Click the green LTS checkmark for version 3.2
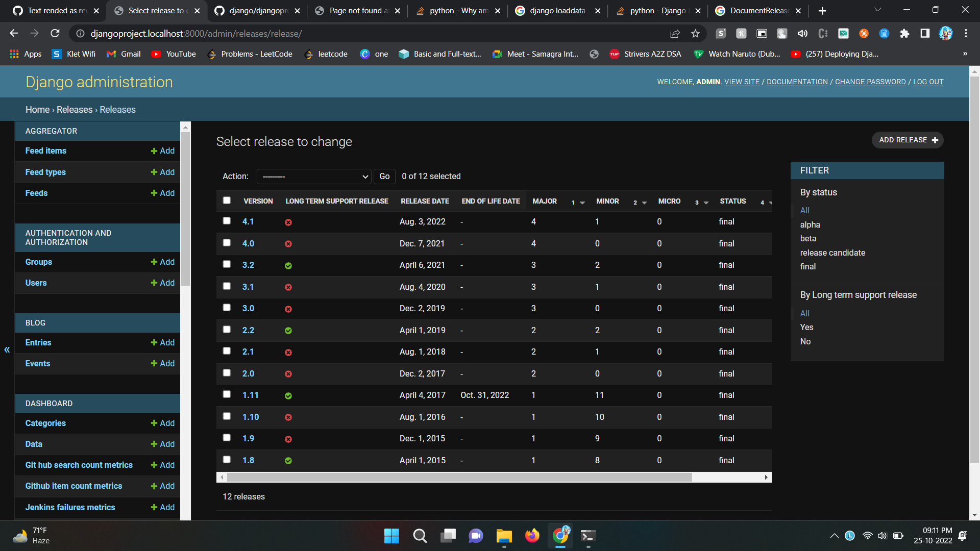The image size is (980, 551). click(x=288, y=265)
